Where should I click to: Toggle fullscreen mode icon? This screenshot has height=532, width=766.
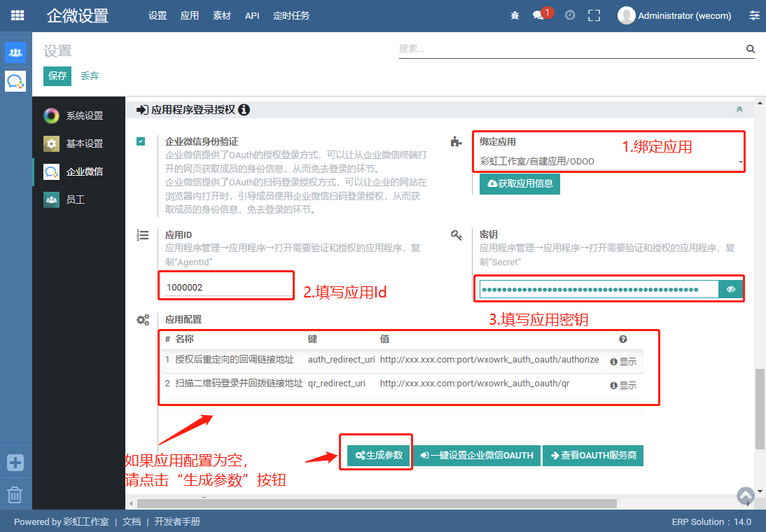point(594,15)
